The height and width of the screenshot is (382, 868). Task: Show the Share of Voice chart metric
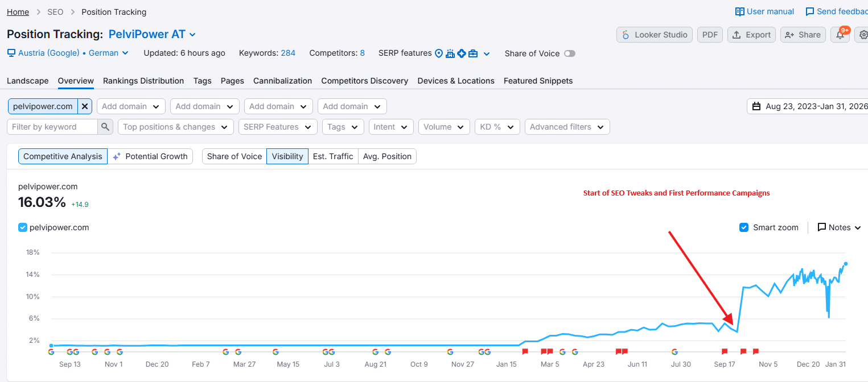[235, 156]
